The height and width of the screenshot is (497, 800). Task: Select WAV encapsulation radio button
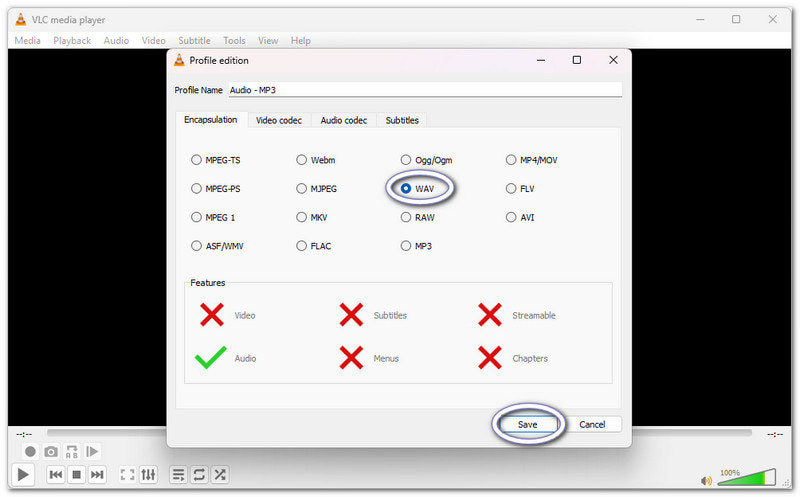coord(406,188)
